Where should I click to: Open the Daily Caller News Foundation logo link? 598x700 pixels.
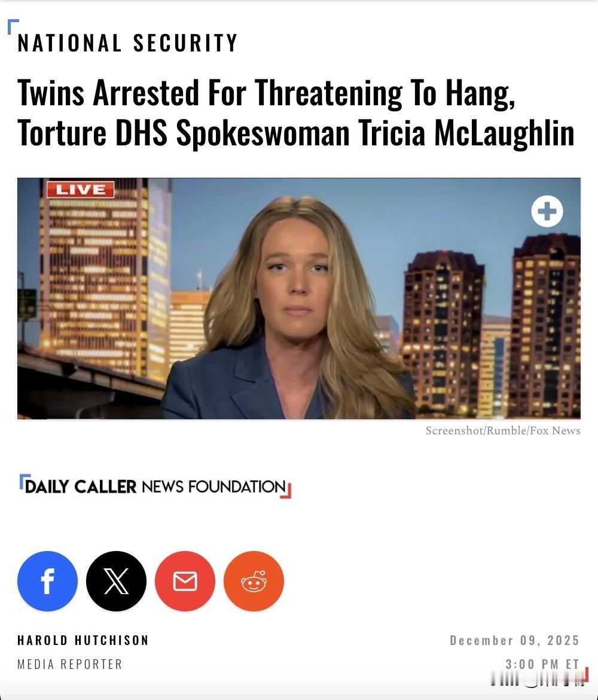(155, 486)
